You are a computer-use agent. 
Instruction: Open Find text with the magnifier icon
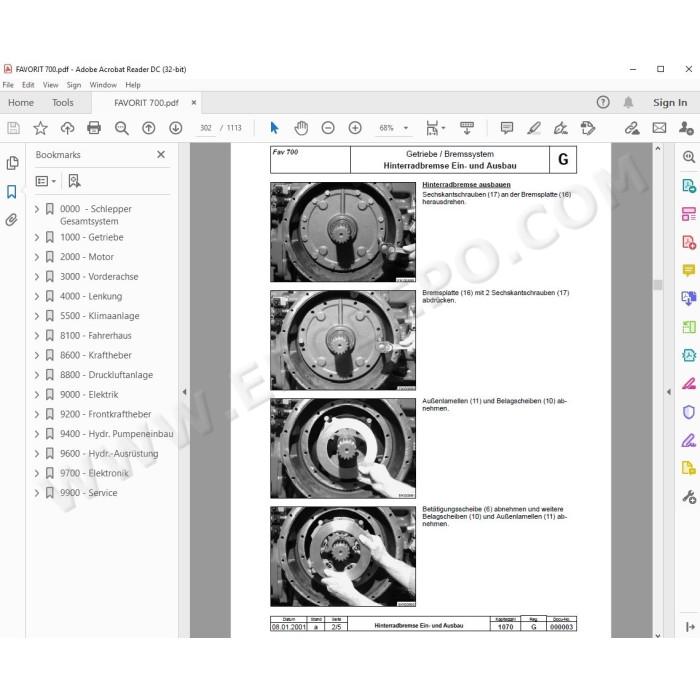tap(121, 128)
